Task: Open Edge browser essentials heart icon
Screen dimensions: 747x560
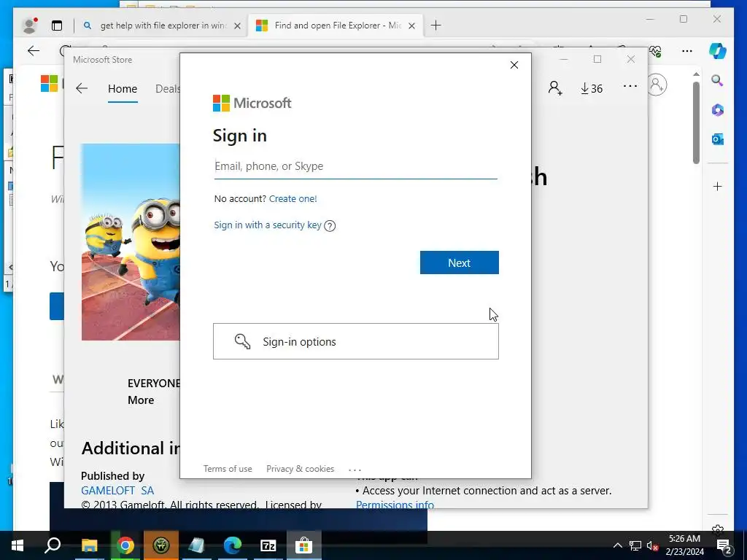Action: pos(656,51)
